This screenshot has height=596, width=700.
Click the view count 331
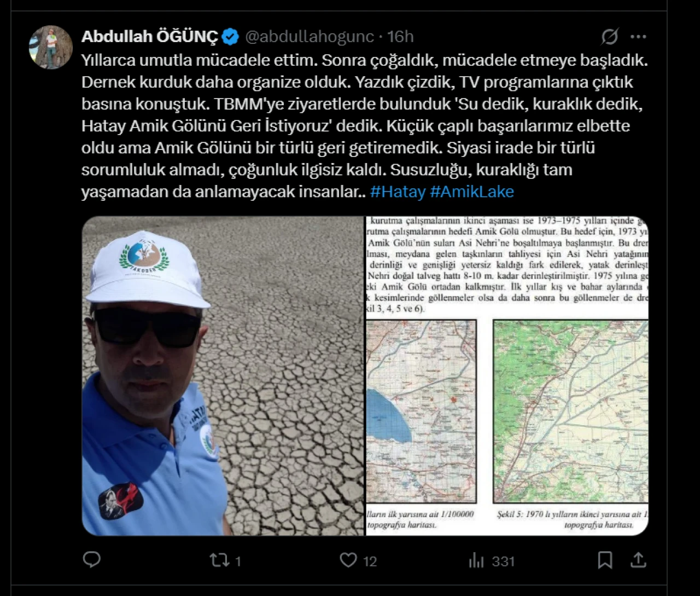pyautogui.click(x=503, y=561)
